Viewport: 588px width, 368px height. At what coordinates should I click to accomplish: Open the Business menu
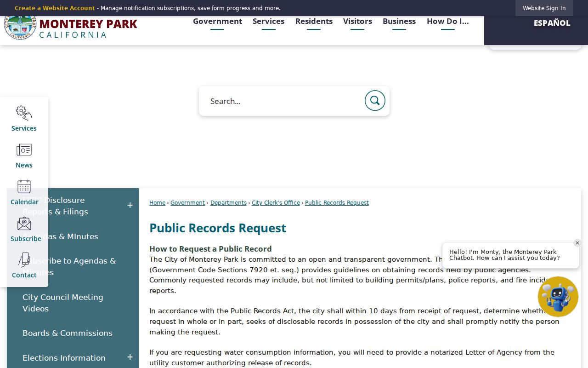[399, 22]
